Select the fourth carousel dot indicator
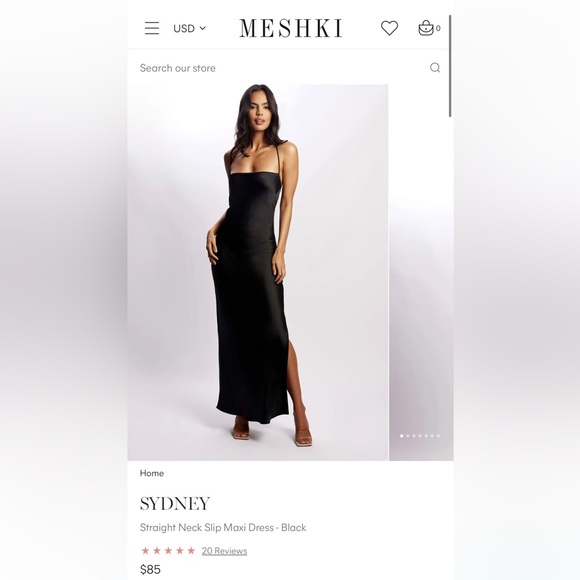This screenshot has height=580, width=580. 420,436
